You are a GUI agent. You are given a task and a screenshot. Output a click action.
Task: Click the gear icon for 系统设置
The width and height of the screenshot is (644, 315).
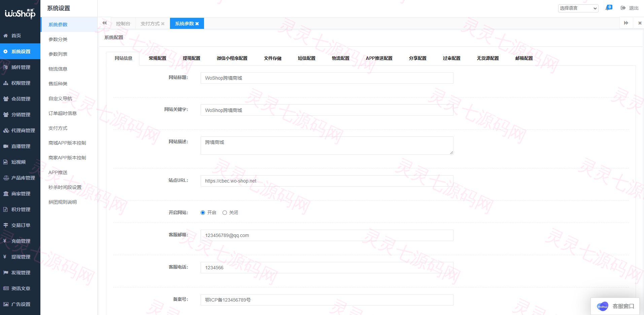(x=6, y=51)
